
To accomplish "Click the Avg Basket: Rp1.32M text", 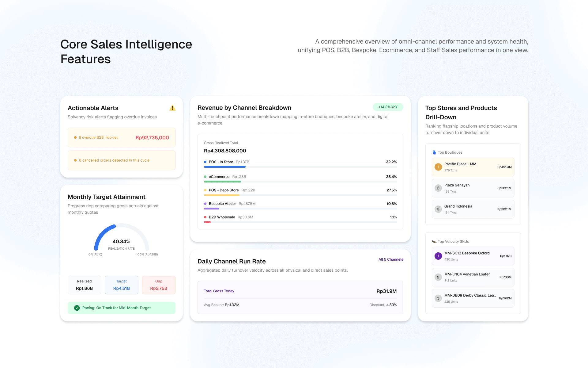I will pyautogui.click(x=222, y=305).
